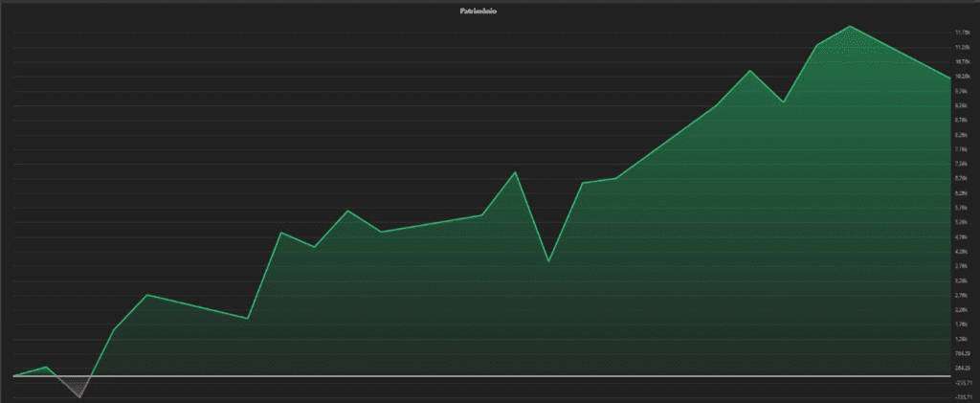Click the deep trough in the chart's middle
Screen dimensions: 980x403
[x=548, y=261]
